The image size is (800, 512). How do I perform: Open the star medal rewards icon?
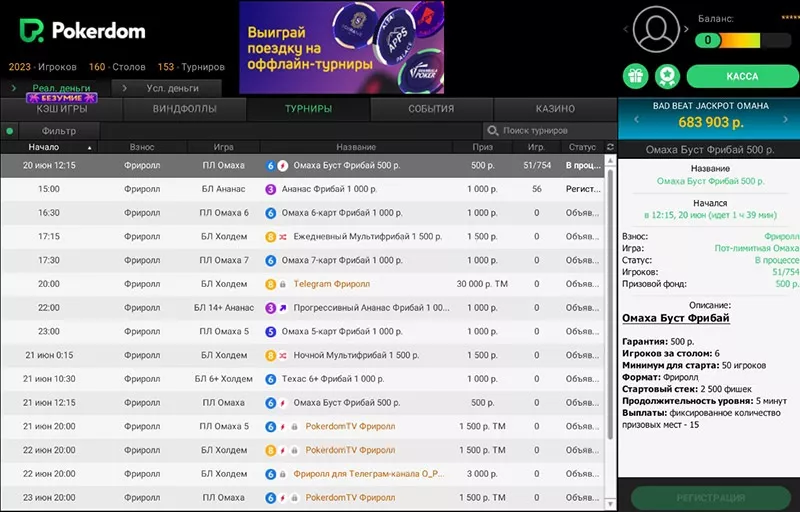coord(666,76)
